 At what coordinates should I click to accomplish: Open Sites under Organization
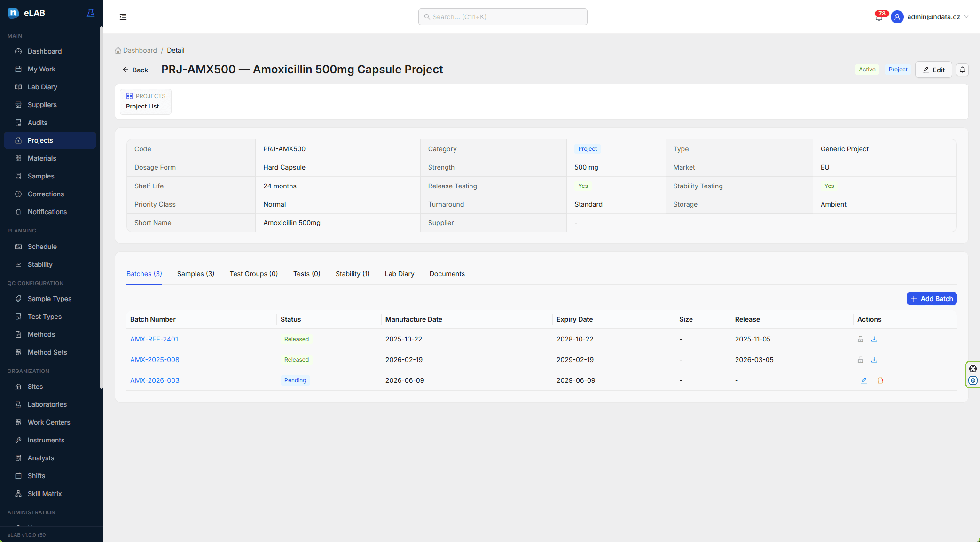pyautogui.click(x=50, y=387)
